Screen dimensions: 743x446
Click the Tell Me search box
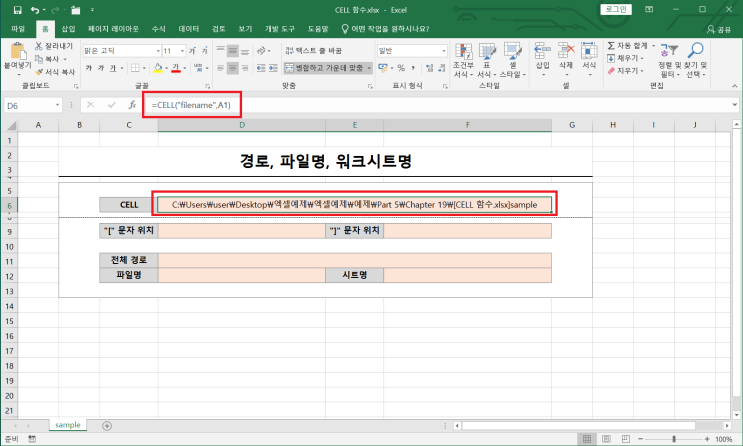click(x=385, y=29)
